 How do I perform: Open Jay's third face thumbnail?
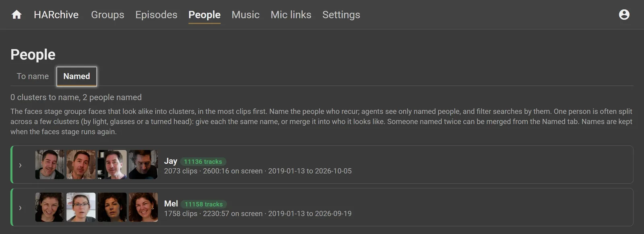pos(112,165)
